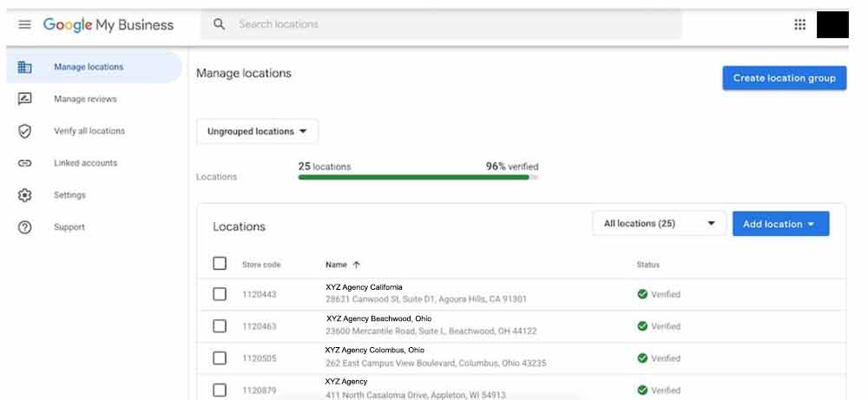868x400 pixels.
Task: Click the Verify all locations shield icon
Action: [x=24, y=131]
